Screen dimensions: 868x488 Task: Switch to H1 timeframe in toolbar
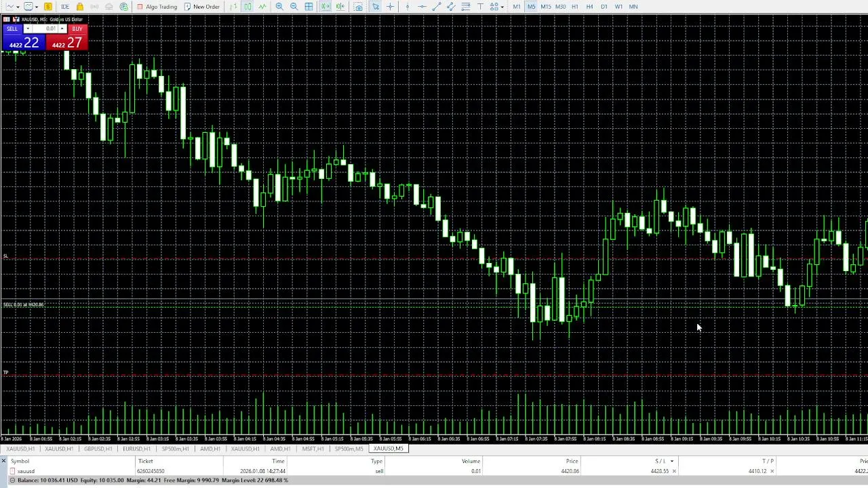(x=575, y=7)
